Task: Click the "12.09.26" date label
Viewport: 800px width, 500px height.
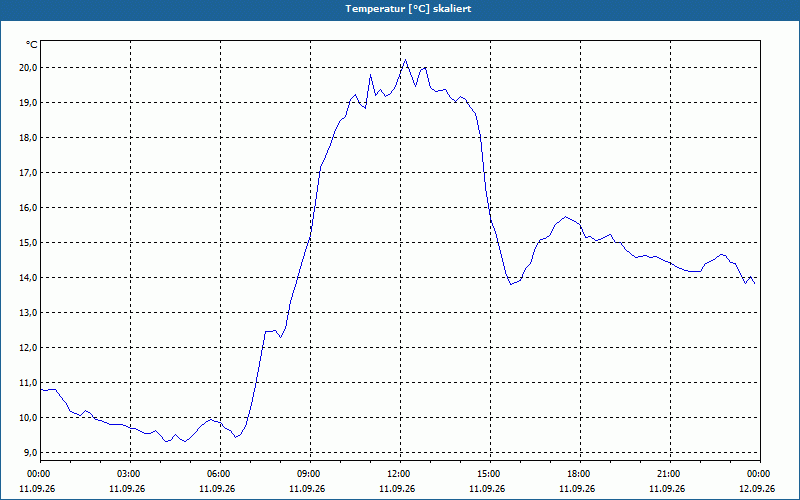Action: tap(757, 488)
